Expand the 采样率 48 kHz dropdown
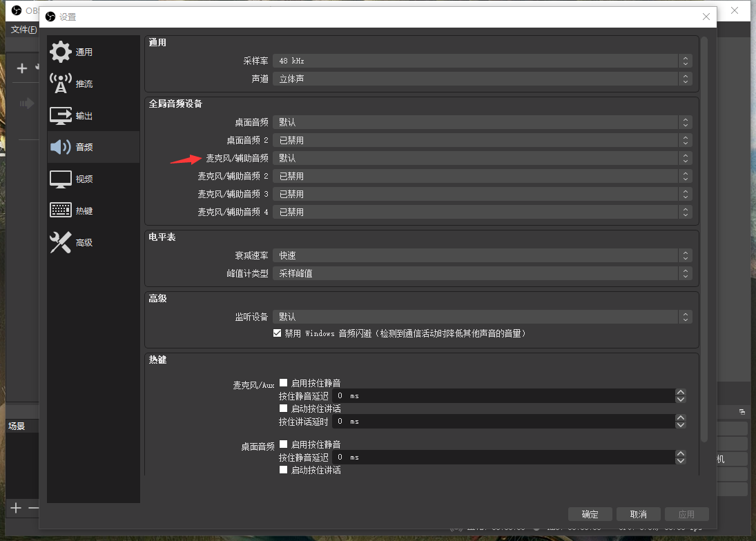 pos(482,61)
